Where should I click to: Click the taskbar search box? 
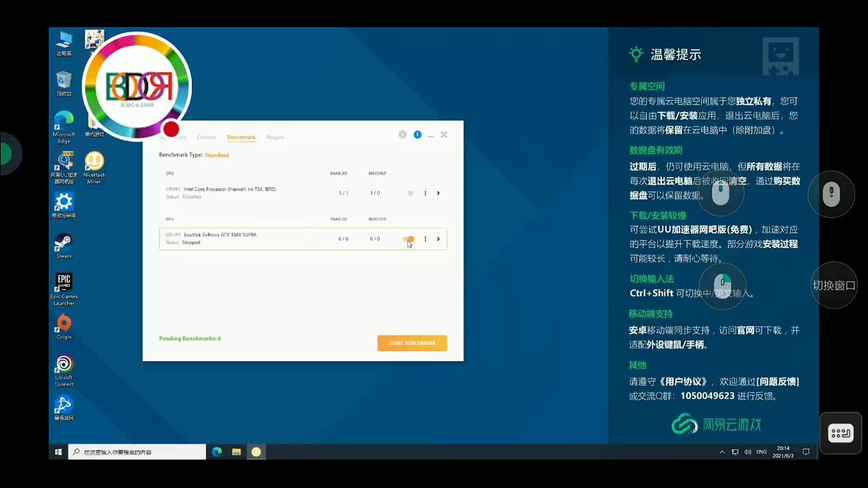coord(137,451)
